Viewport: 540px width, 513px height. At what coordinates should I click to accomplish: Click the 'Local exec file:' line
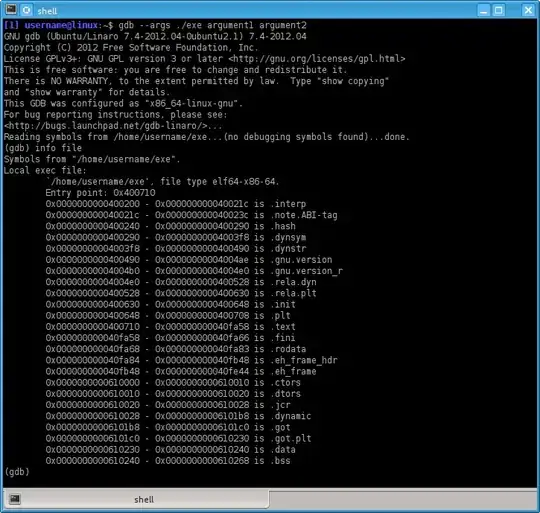45,170
